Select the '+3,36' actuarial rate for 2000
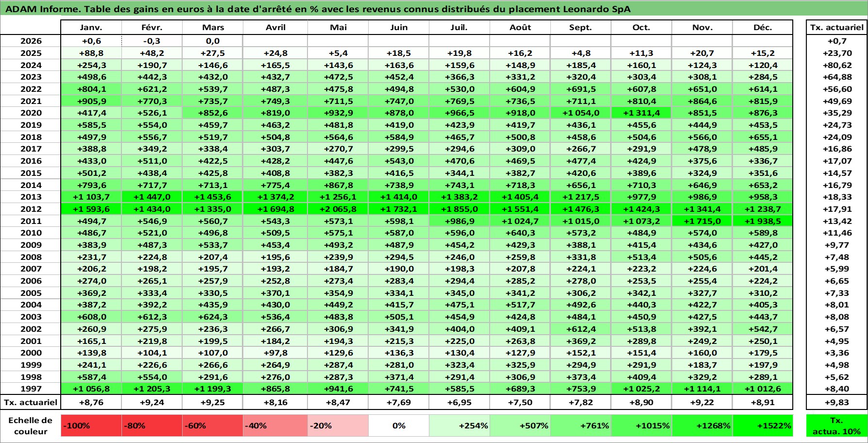Screen dimensions: 868x443 [x=836, y=353]
